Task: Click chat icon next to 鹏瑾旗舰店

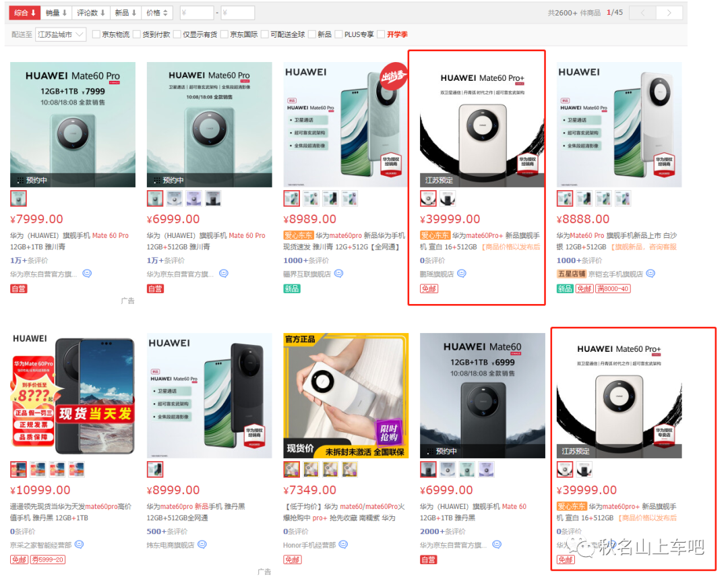Action: click(462, 274)
